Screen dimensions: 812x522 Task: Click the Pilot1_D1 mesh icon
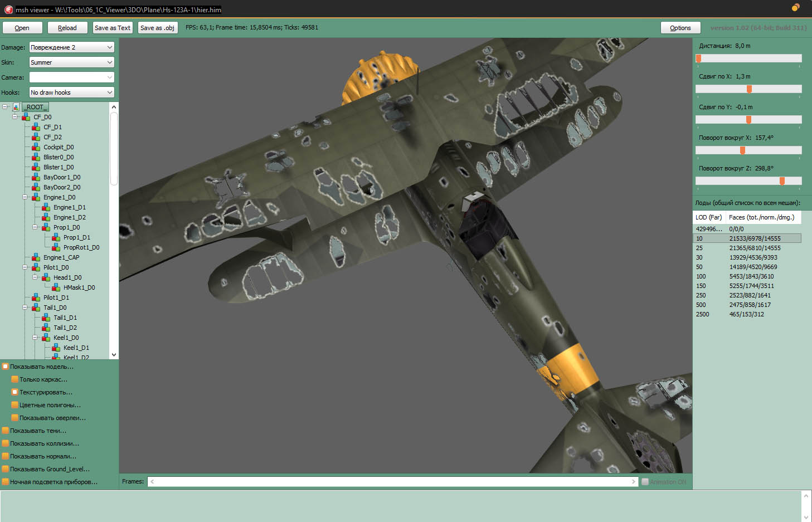point(36,297)
